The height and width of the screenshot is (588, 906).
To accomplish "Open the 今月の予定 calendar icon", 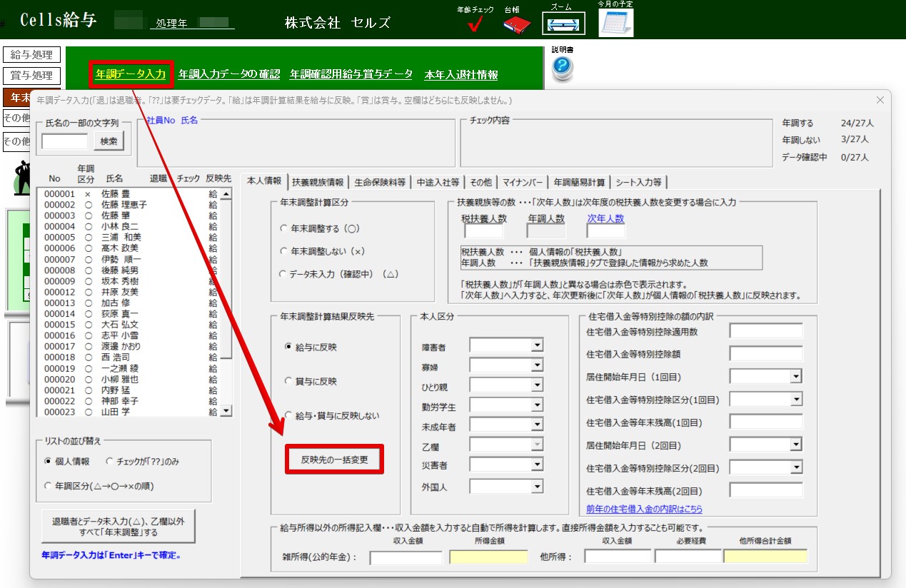I will click(615, 24).
